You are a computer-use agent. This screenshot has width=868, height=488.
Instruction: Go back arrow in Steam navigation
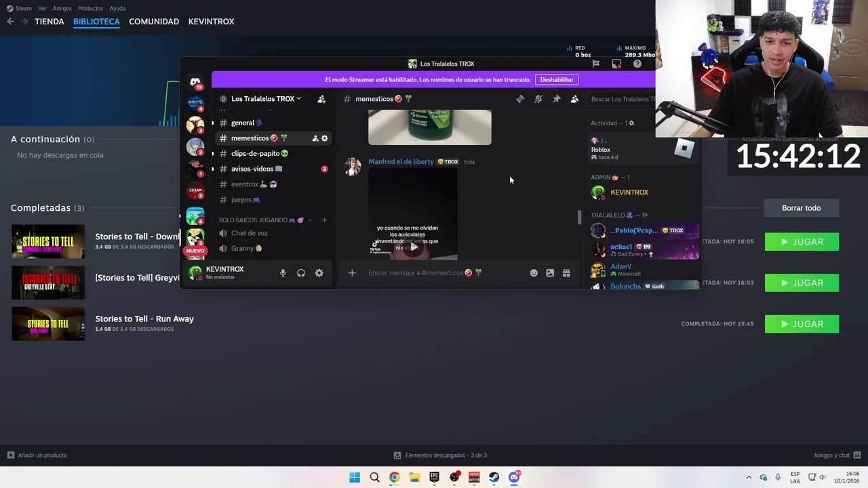[x=10, y=22]
